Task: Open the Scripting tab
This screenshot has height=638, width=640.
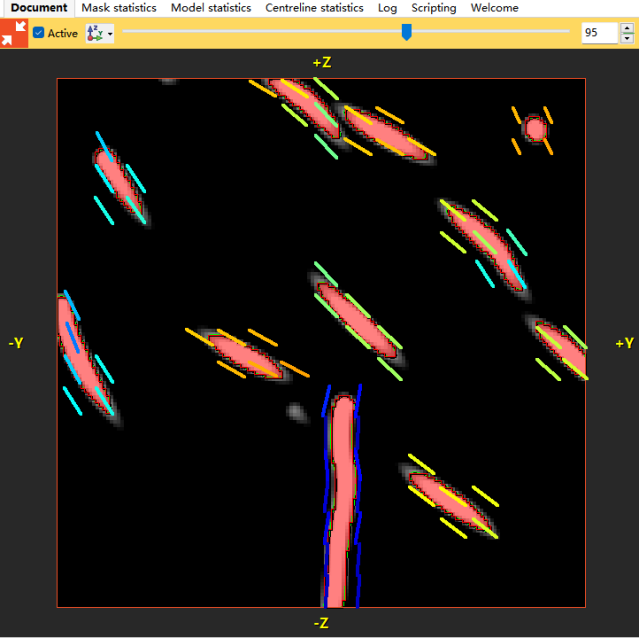Action: (x=434, y=8)
